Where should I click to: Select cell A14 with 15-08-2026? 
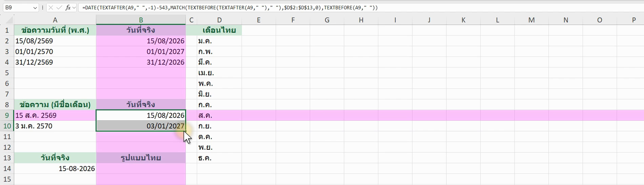click(55, 168)
